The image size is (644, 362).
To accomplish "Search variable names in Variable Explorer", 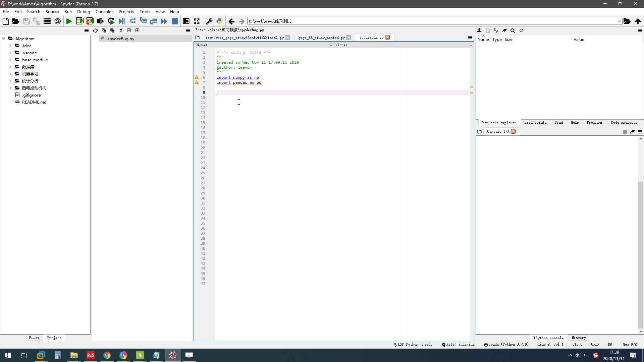I will [x=513, y=31].
